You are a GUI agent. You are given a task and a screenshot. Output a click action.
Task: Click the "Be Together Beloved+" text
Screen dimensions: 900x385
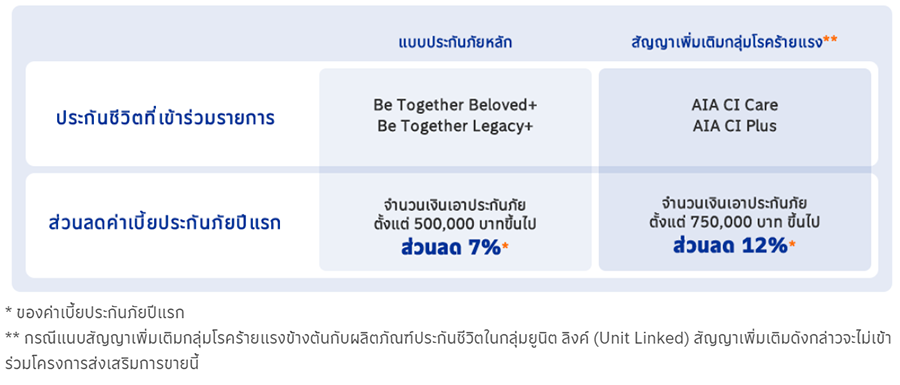[455, 106]
